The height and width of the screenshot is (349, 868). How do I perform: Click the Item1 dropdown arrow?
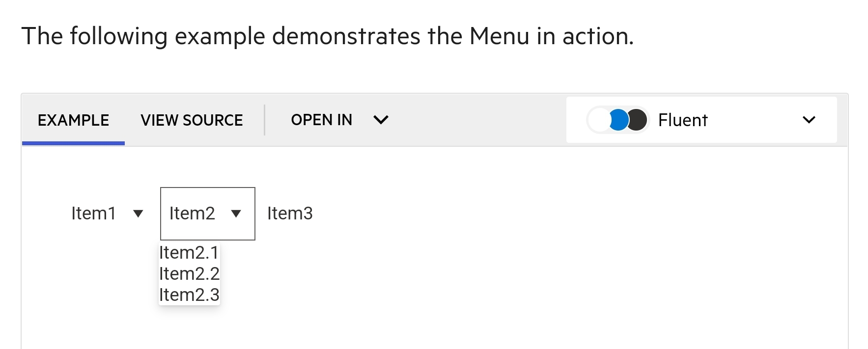pyautogui.click(x=139, y=214)
